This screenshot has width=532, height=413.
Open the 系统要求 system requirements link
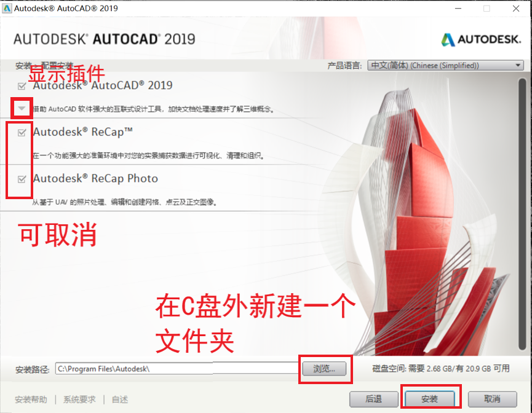79,399
